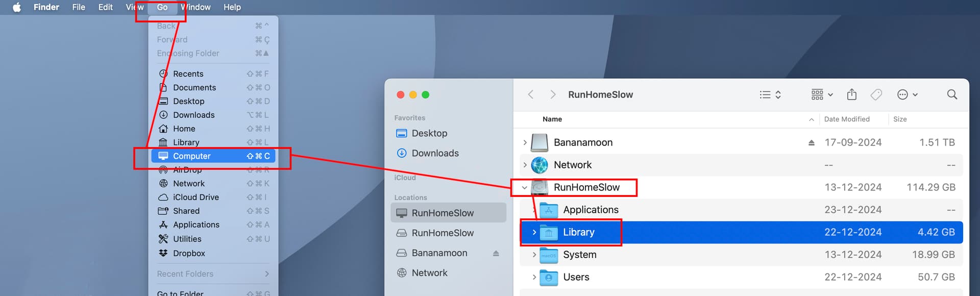The width and height of the screenshot is (980, 296).
Task: Click the Finder search magnifier icon
Action: [952, 94]
